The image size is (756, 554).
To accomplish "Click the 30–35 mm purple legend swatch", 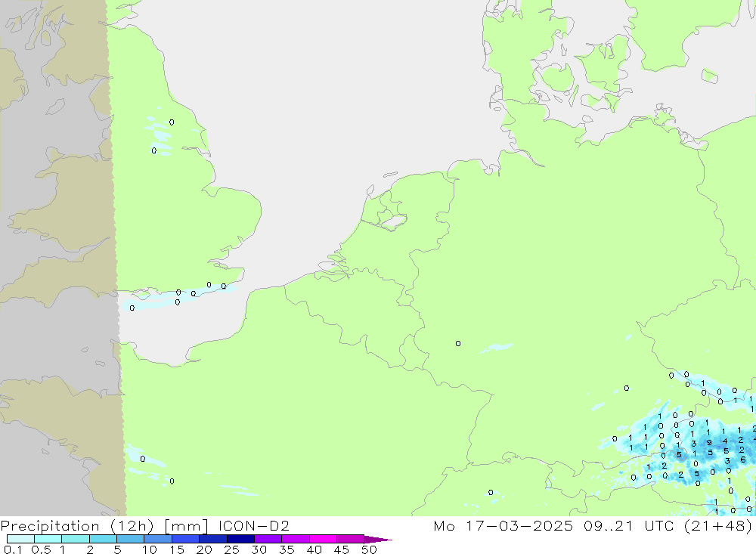I will point(268,539).
